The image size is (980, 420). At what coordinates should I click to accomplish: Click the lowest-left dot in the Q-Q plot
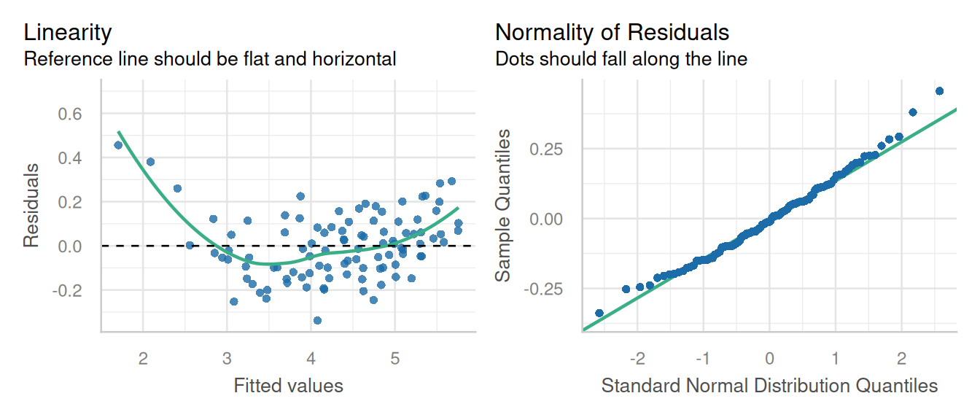[x=599, y=313]
